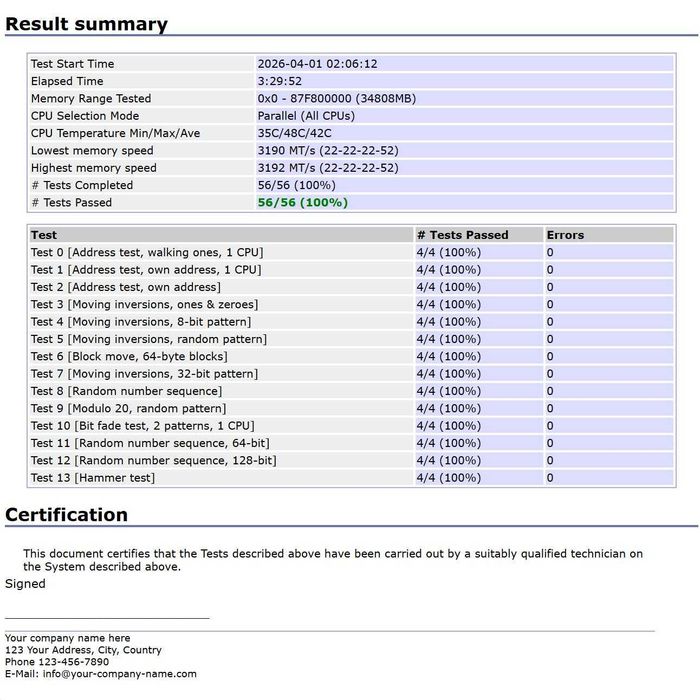Select row 'Test 6 [Block move, 64-byte blocks]'
Viewport: 700px width, 700px height.
351,357
